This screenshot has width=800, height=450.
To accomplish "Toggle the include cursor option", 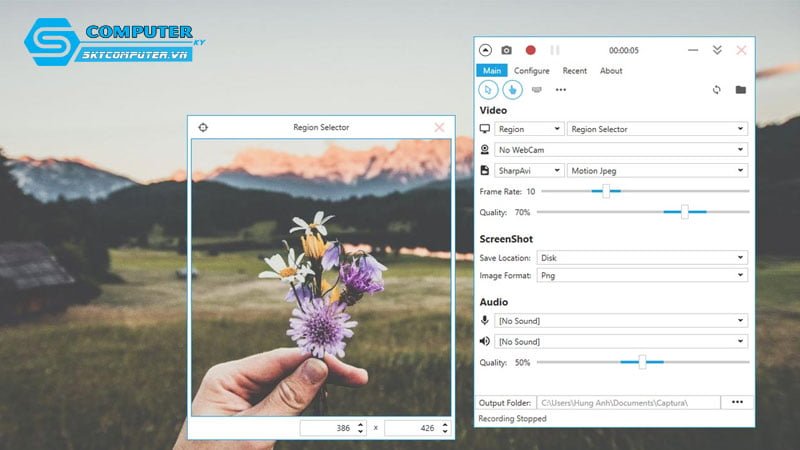I will pyautogui.click(x=488, y=90).
